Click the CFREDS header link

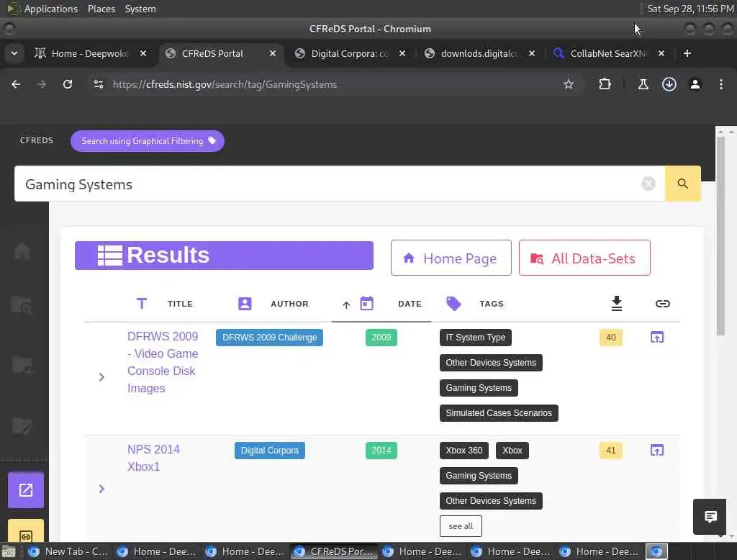coord(37,140)
